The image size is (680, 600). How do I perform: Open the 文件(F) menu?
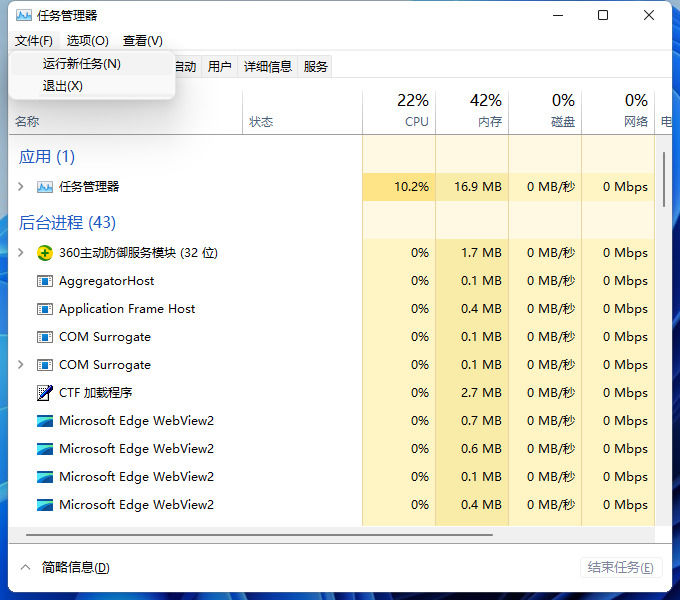click(x=34, y=41)
